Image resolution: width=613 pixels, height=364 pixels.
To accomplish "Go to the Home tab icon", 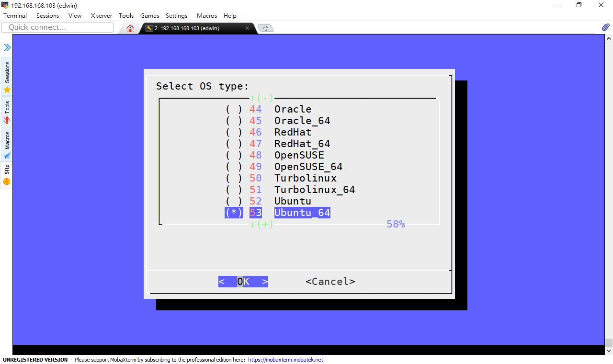I will point(130,28).
